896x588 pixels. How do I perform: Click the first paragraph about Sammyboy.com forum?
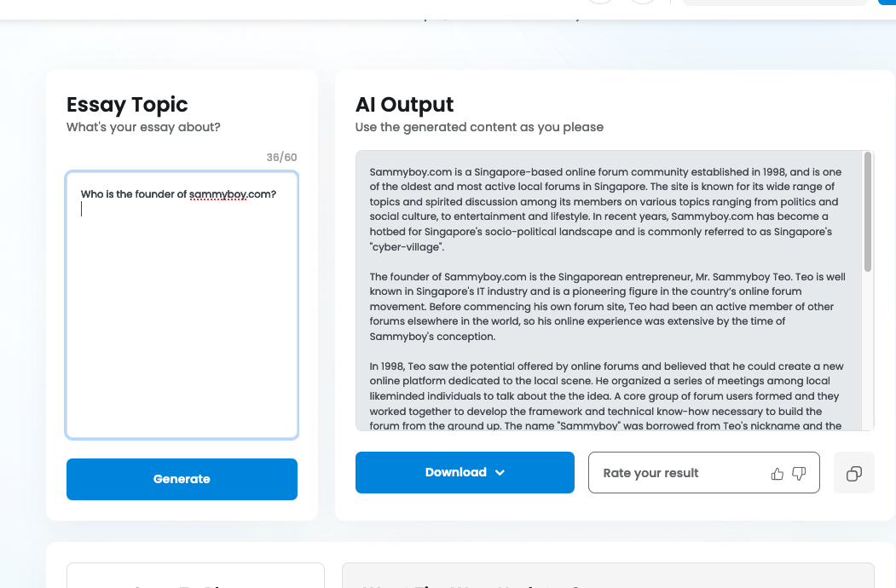tap(605, 209)
